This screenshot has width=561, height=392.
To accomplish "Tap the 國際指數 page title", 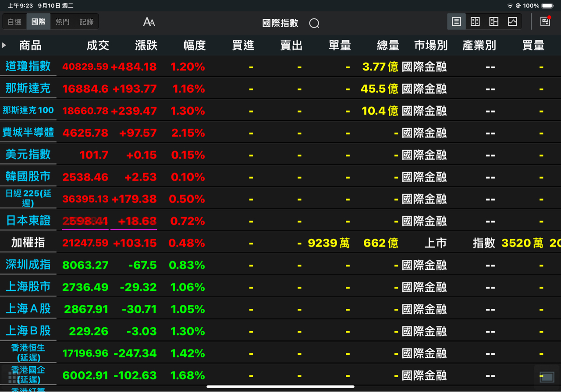I will point(280,23).
